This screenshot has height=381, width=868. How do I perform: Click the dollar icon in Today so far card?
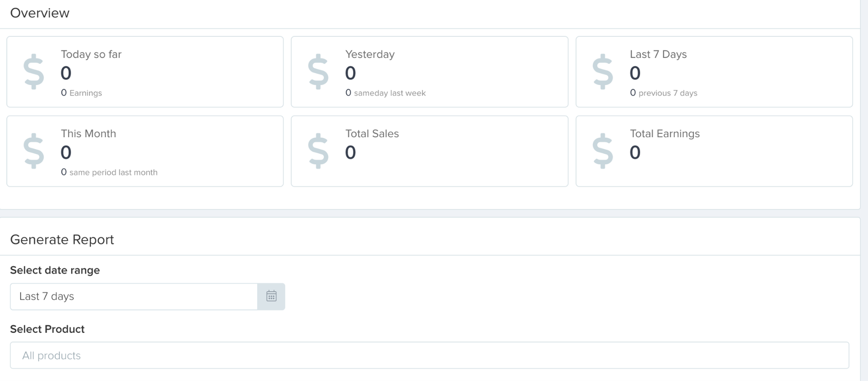[x=34, y=72]
